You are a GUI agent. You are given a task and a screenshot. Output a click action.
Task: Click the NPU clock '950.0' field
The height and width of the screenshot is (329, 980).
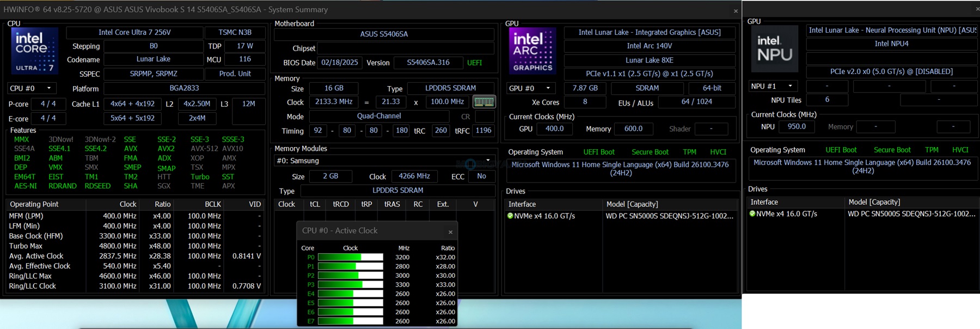[797, 127]
